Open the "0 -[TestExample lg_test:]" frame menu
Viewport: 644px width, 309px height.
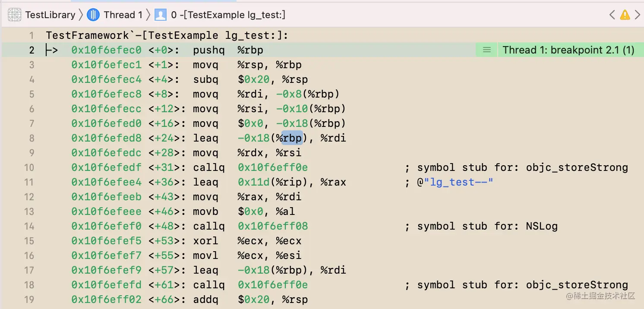[228, 15]
